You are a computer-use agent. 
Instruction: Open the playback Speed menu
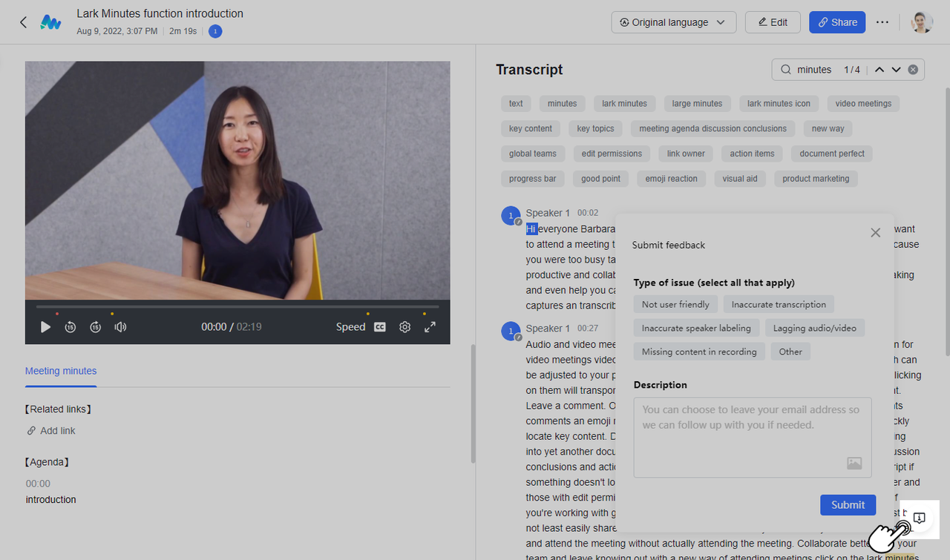coord(350,327)
